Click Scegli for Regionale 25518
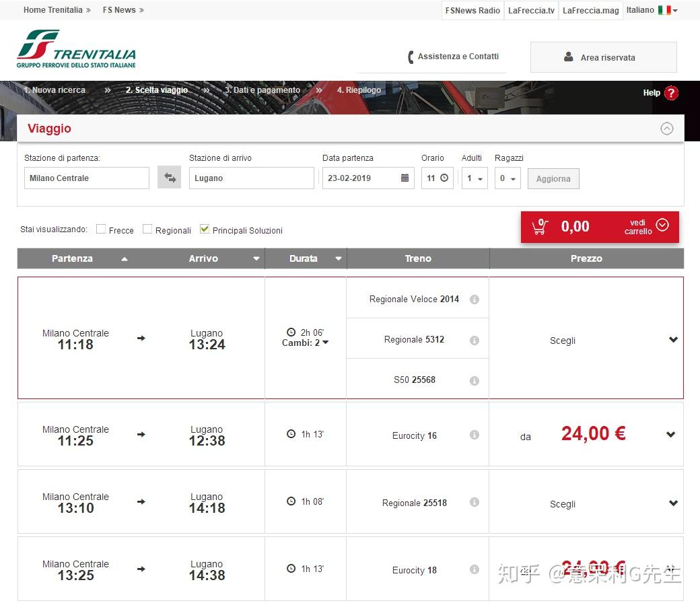 (562, 504)
